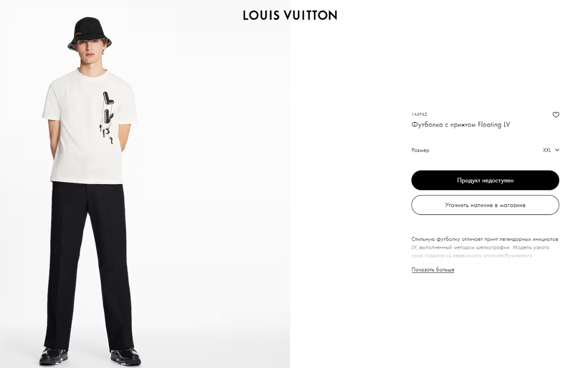Click the faded last line of description
The image size is (588, 368).
pyautogui.click(x=485, y=263)
